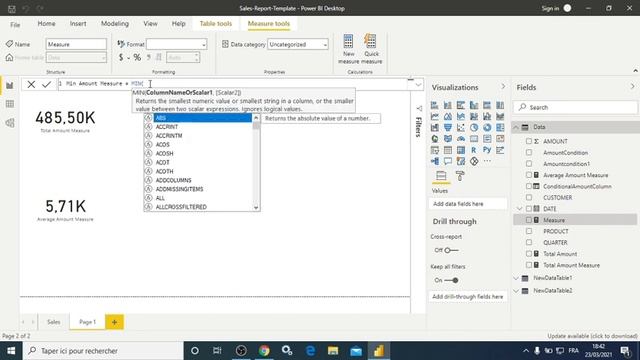This screenshot has height=360, width=640.
Task: Expand the formula bar with the chevron
Action: 418,85
